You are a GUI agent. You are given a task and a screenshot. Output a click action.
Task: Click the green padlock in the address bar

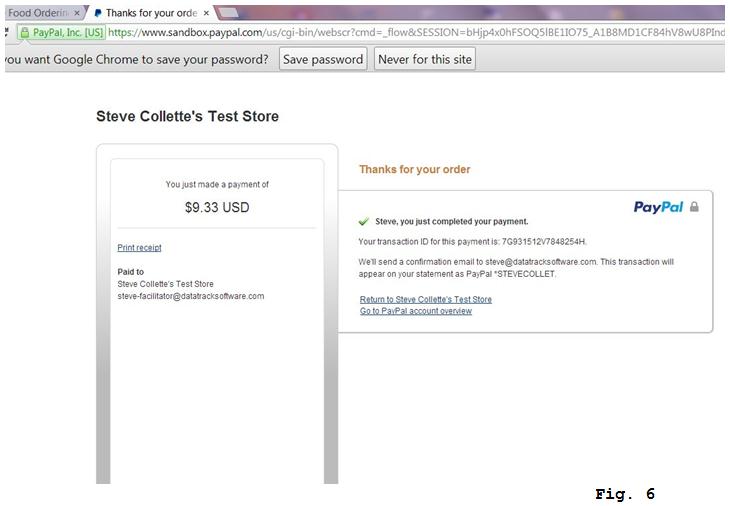(x=24, y=33)
